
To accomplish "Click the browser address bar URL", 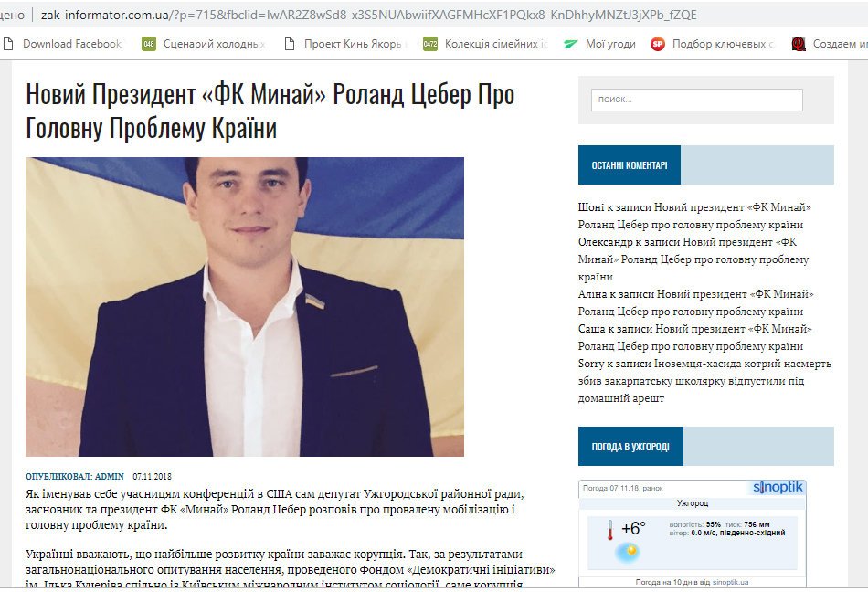I will [x=369, y=15].
